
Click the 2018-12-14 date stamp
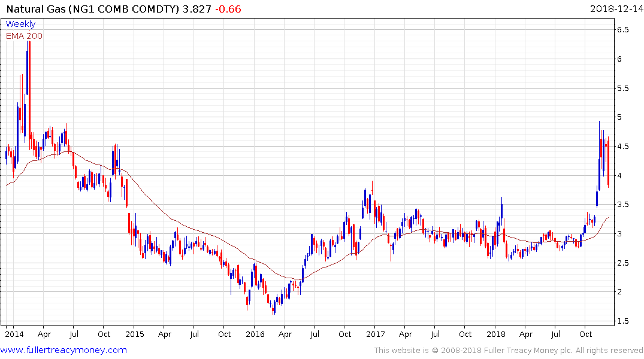click(x=616, y=9)
